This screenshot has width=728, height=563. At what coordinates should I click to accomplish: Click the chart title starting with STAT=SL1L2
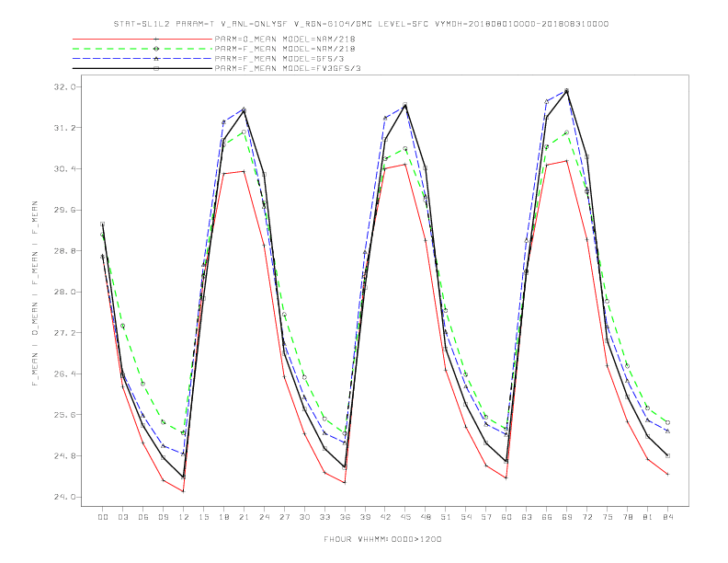(x=360, y=24)
